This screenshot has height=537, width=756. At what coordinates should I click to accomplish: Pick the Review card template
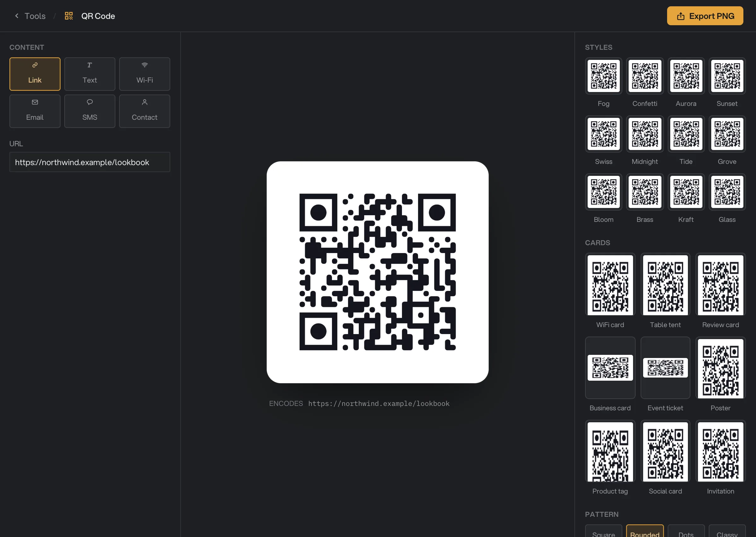[x=720, y=284]
